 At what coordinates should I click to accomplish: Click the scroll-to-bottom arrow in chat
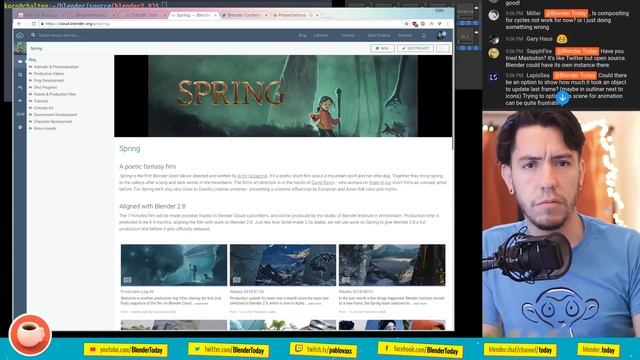[x=562, y=98]
